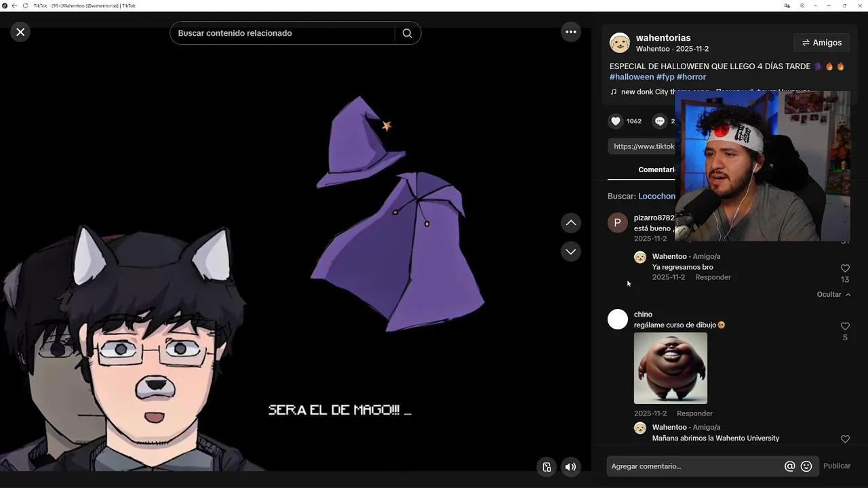Viewport: 868px width, 488px height.
Task: Click the TikTok favicon in the title bar
Action: point(5,5)
